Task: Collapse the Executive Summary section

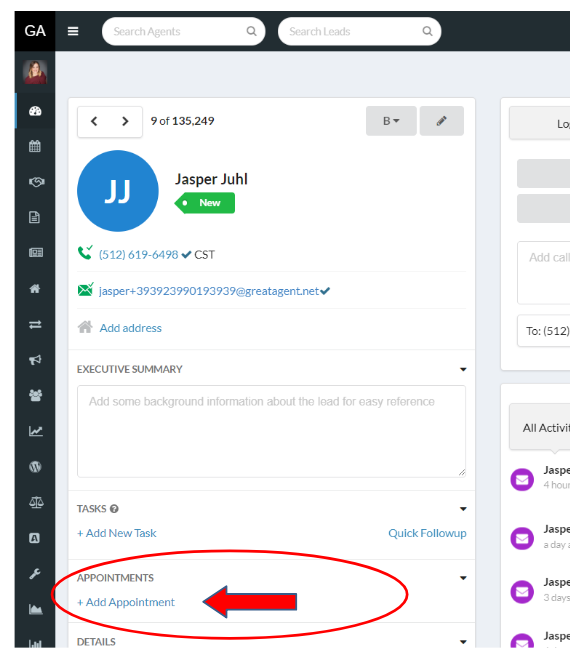Action: (463, 369)
